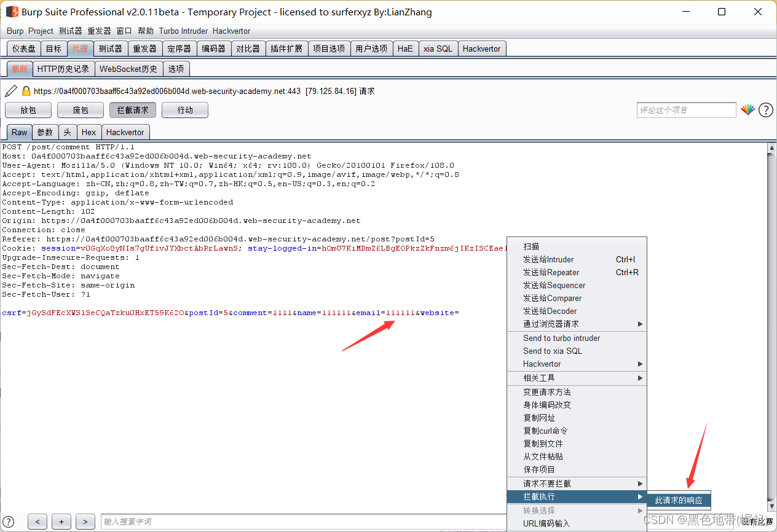Viewport: 777px width, 532px height.
Task: Open the Project menu
Action: 41,31
